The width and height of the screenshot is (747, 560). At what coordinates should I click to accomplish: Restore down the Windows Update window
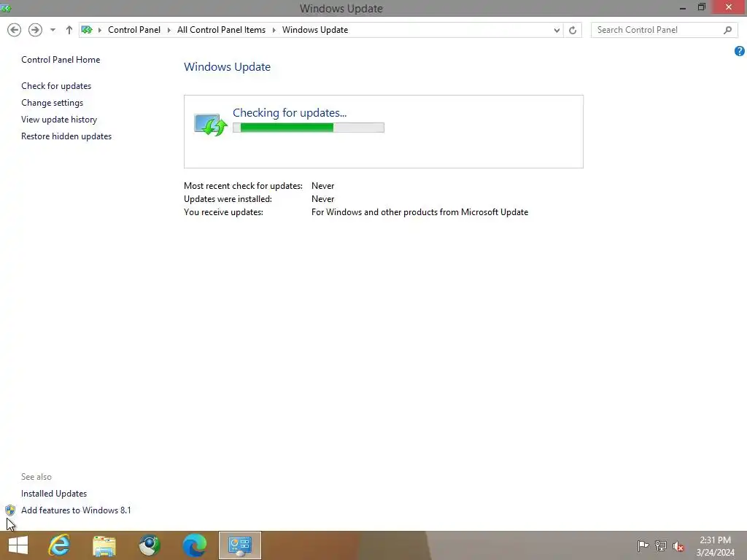(701, 7)
